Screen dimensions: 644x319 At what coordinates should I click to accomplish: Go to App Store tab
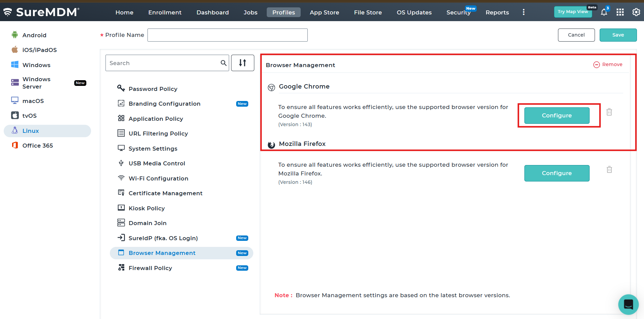[325, 12]
